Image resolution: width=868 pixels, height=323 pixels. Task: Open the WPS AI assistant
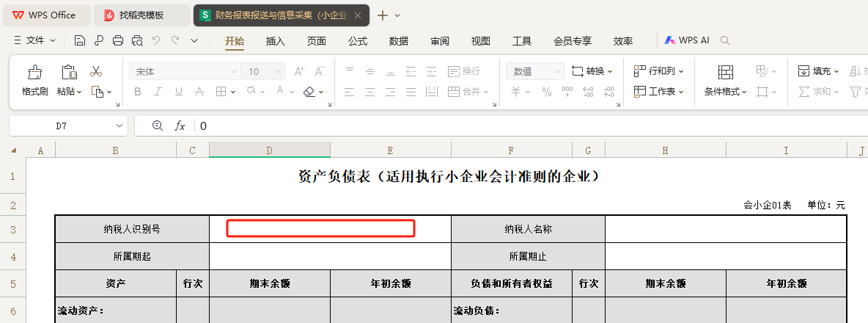pyautogui.click(x=686, y=40)
